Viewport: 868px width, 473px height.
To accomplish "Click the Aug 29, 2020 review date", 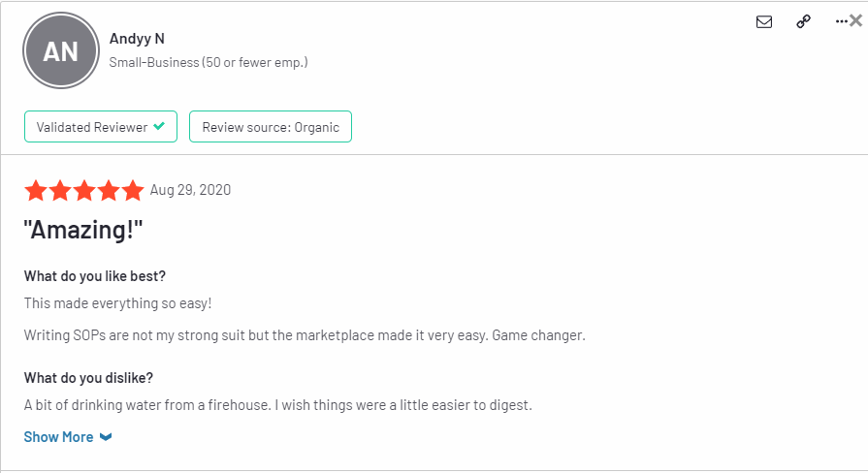I will coord(190,190).
